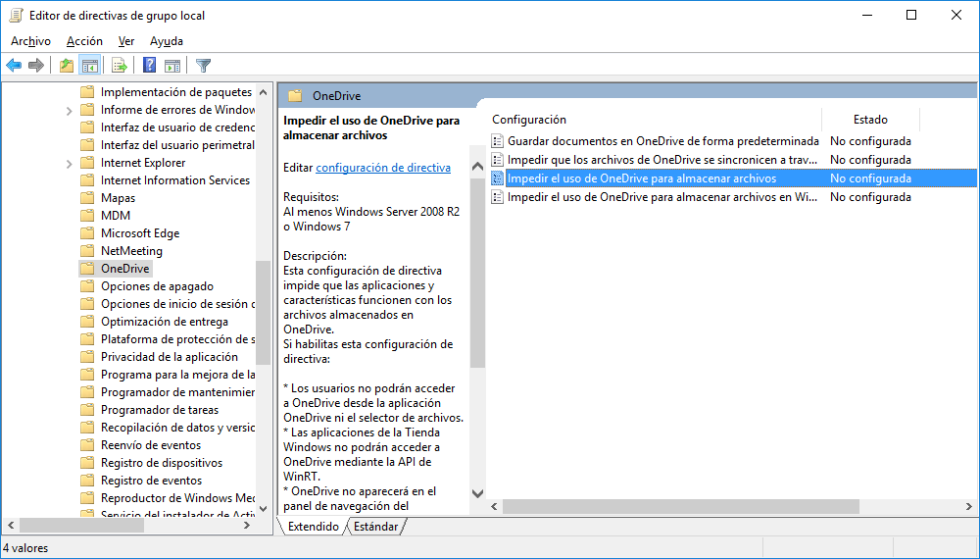This screenshot has height=559, width=980.
Task: Select Optimización de entrega folder
Action: click(165, 322)
